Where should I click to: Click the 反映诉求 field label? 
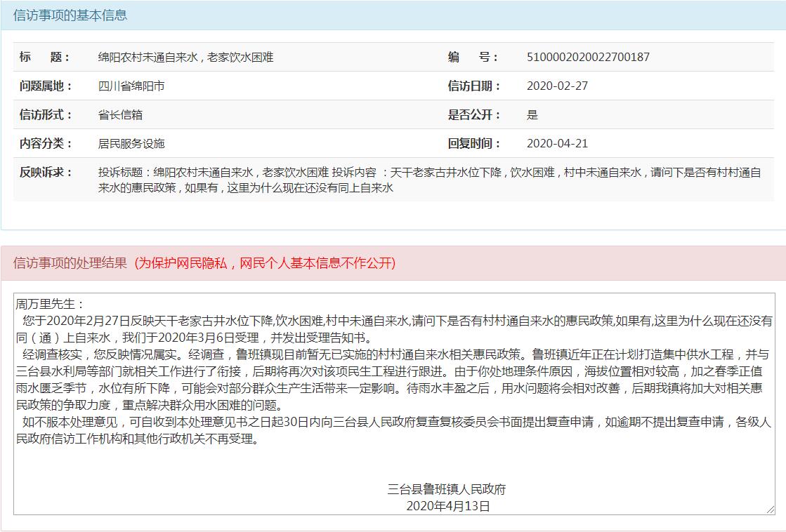(x=46, y=173)
